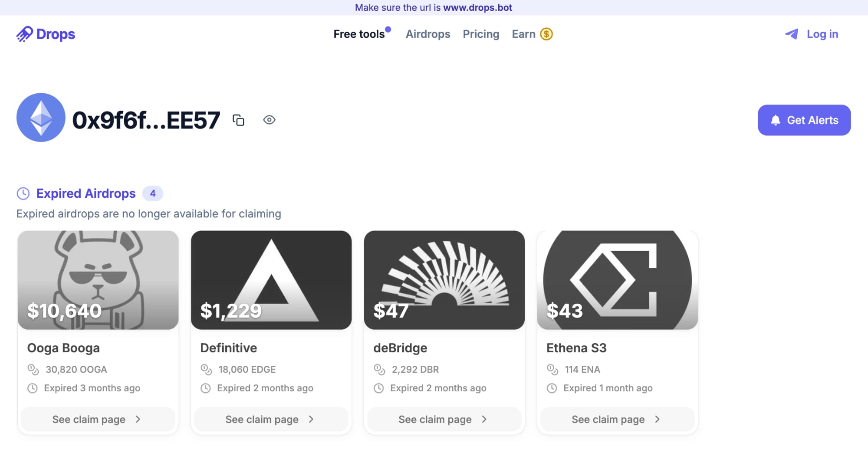The height and width of the screenshot is (469, 868).
Task: Open the Free tools menu
Action: 359,34
